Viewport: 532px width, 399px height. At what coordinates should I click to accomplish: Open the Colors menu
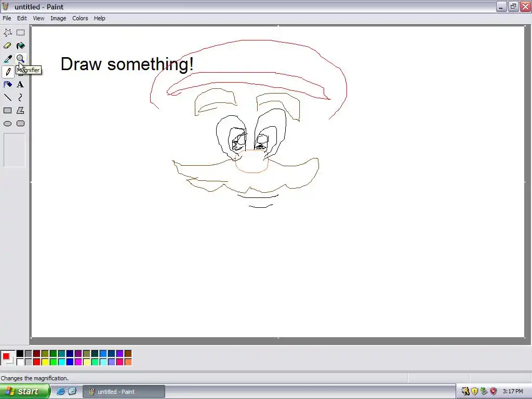(80, 18)
